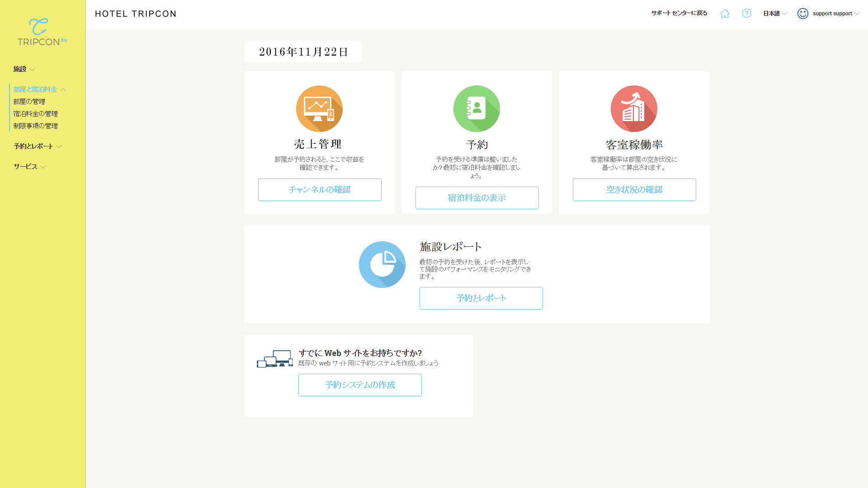Screen dimensions: 868x488
Task: Expand the サービス sidebar menu
Action: point(30,167)
